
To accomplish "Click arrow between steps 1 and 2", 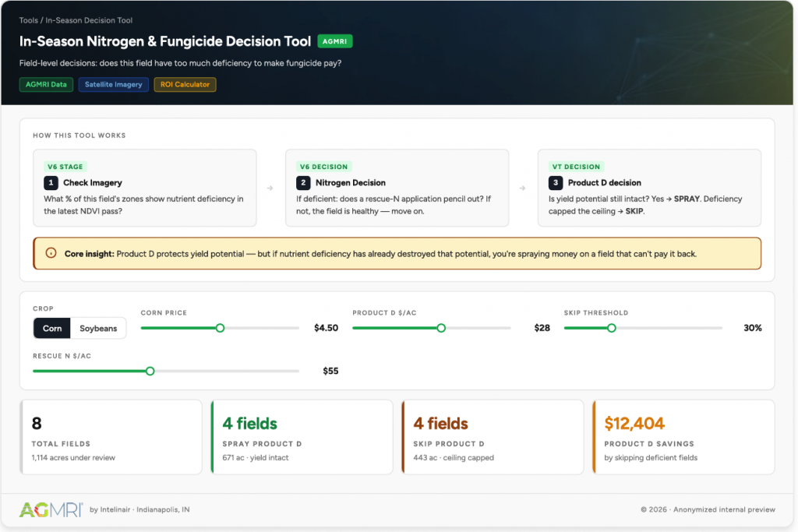I will [270, 188].
